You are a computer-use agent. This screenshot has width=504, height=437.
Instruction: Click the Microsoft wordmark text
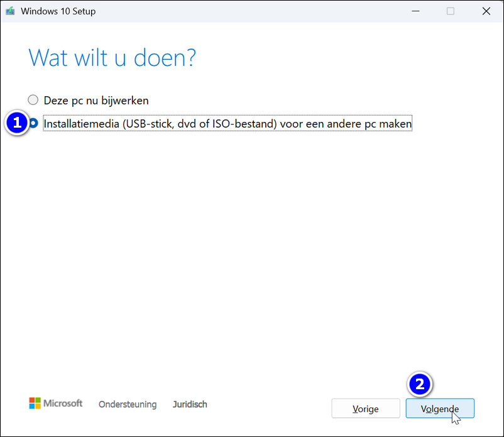tap(63, 404)
